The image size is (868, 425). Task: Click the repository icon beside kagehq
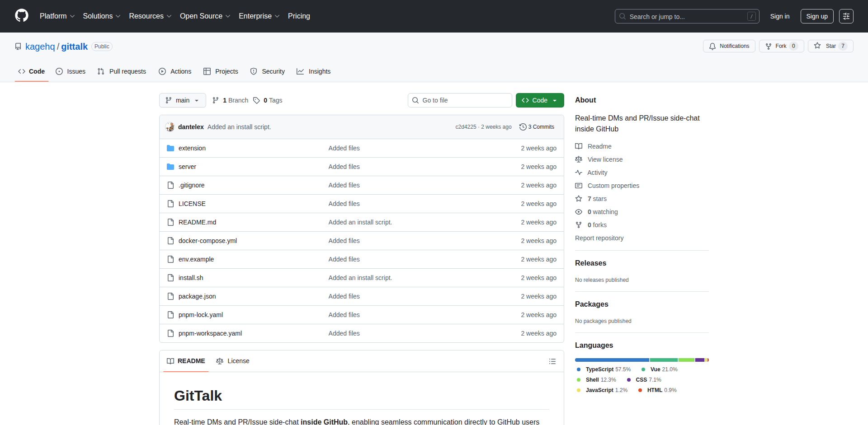point(18,47)
